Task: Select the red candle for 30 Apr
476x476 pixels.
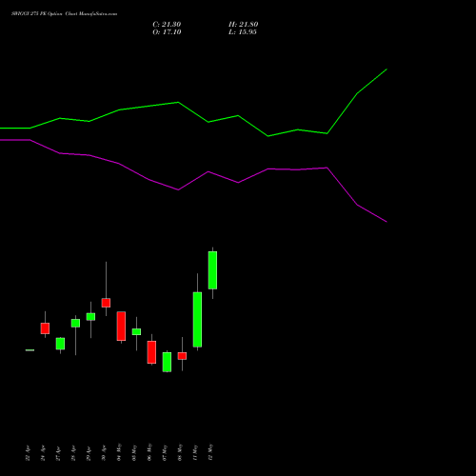Action: click(106, 303)
